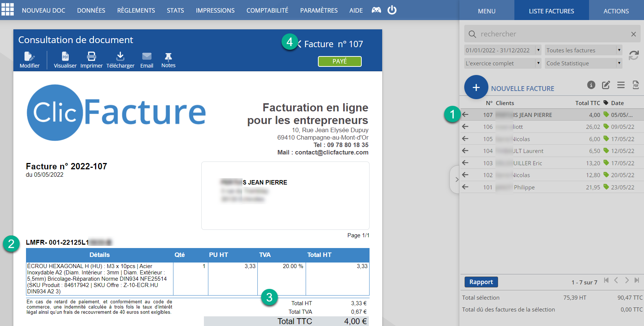Viewport: 644px width, 326px height.
Task: Open the NOUVEAU DOC menu
Action: coord(43,10)
